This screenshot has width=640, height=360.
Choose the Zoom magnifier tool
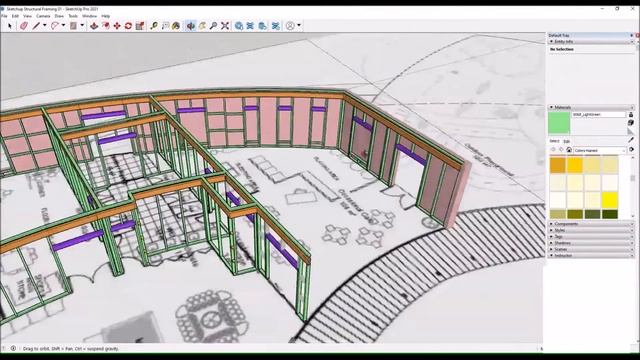(x=213, y=26)
